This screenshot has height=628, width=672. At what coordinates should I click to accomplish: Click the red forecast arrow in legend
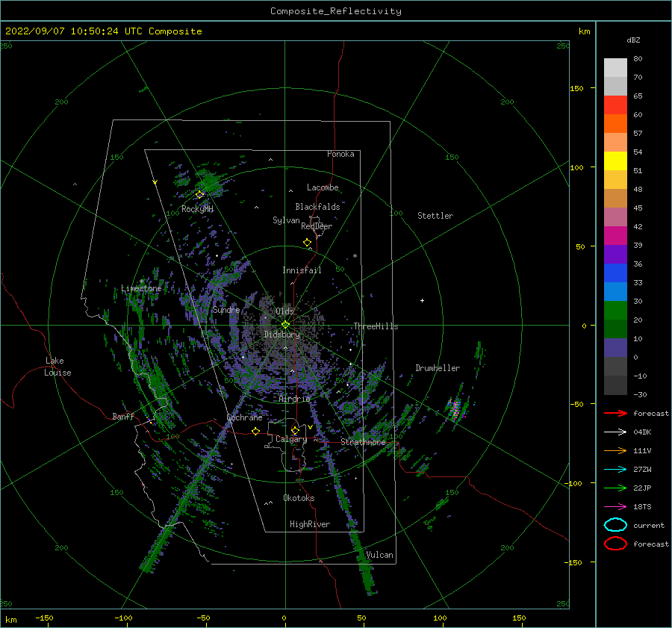pos(615,413)
